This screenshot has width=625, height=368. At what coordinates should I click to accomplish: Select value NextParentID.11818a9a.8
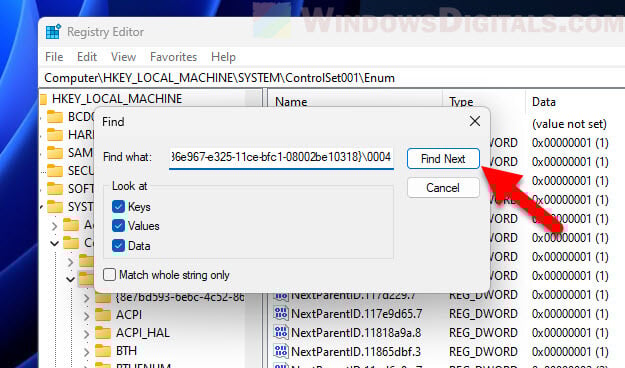pos(356,333)
